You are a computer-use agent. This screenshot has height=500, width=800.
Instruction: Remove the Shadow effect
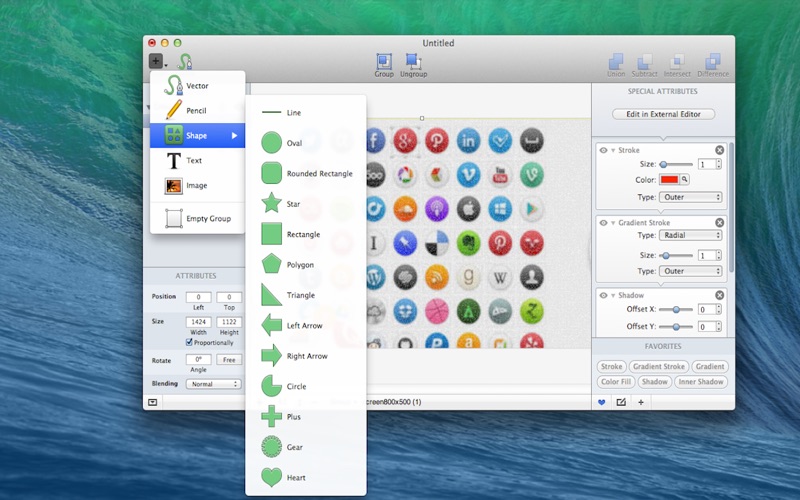[719, 295]
